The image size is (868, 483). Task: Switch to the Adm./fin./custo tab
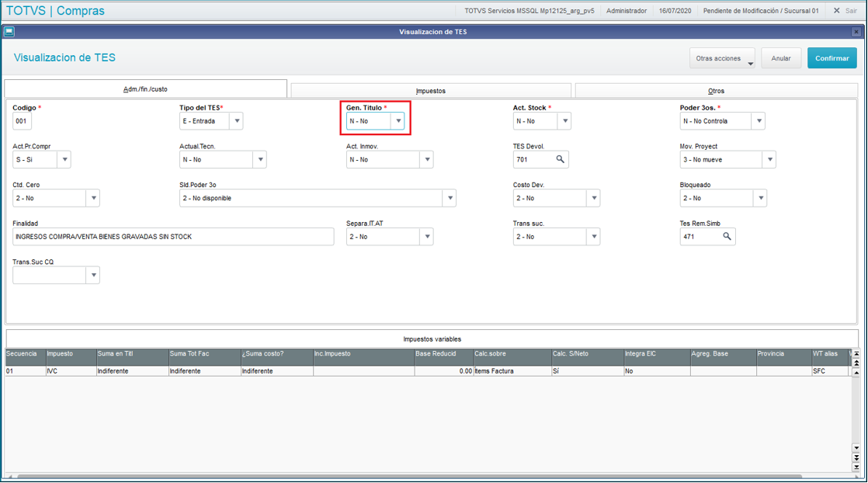146,89
